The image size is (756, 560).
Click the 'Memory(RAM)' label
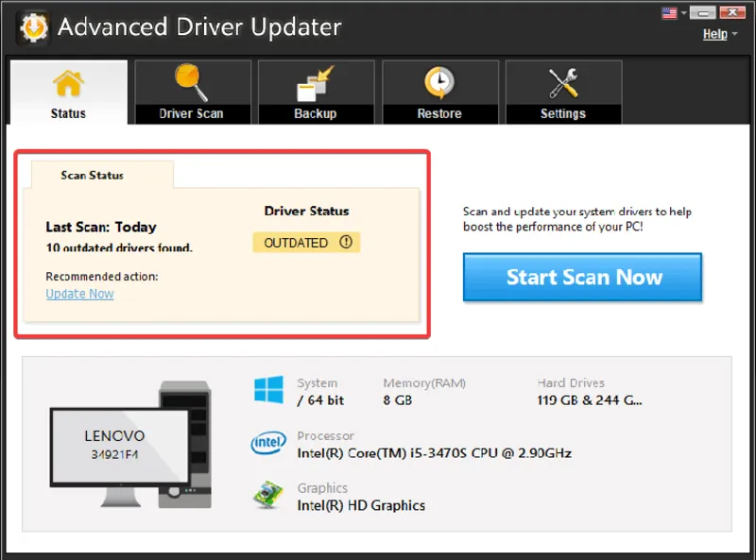tap(424, 382)
